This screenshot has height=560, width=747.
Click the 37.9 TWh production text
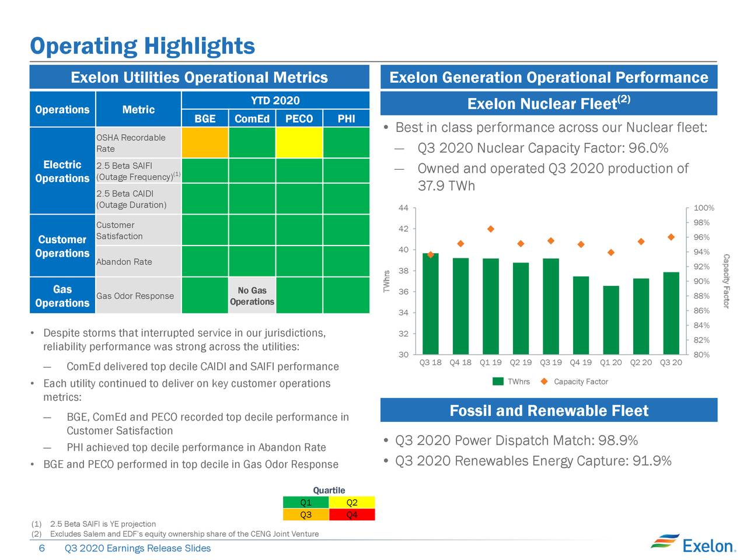point(446,186)
